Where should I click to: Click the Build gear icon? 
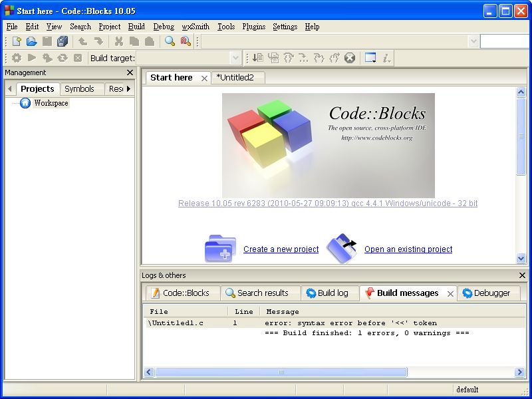point(16,58)
